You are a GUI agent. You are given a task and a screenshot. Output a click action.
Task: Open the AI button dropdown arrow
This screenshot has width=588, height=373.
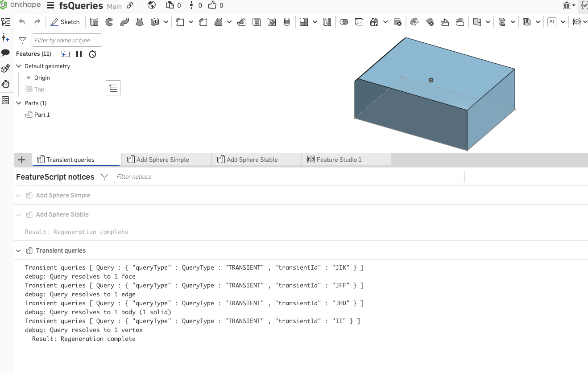563,22
